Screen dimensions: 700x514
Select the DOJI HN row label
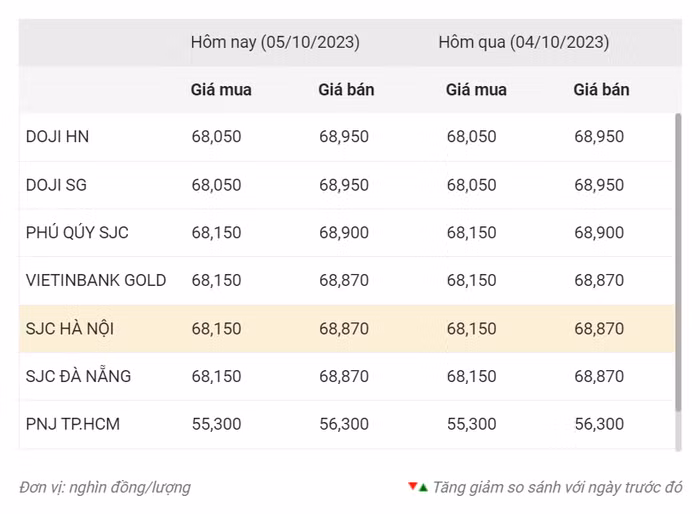(x=57, y=137)
